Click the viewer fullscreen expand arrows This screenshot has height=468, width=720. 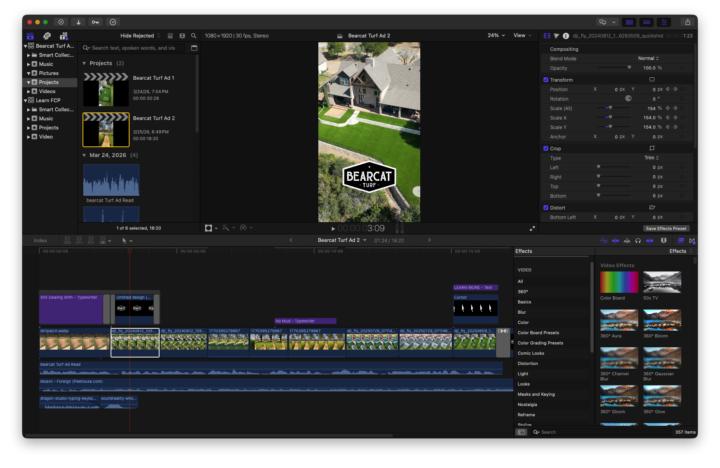(532, 228)
